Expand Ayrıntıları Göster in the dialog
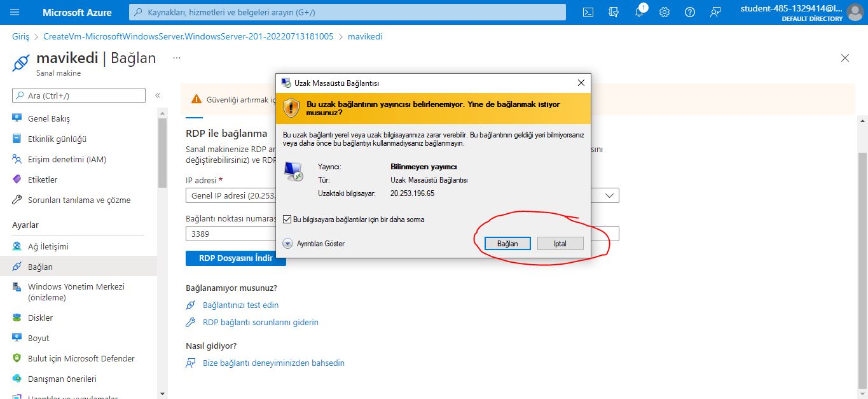The width and height of the screenshot is (868, 399). (314, 243)
